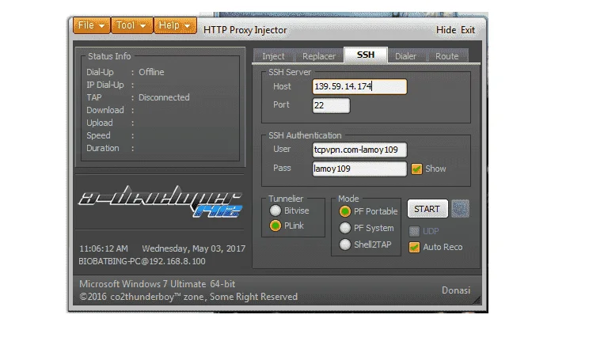Click the 'BIOBATBING-PC@192.168.8.100' text

142,261
